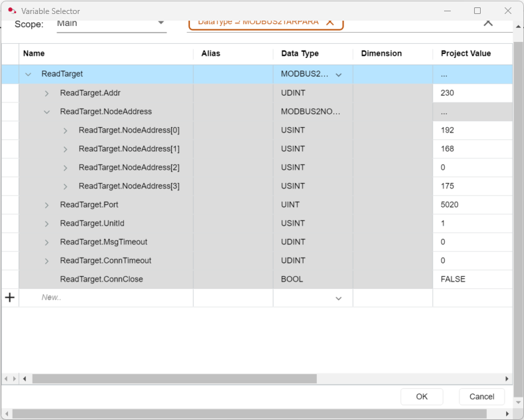Collapse the filter bar chevron at top right

tap(488, 23)
